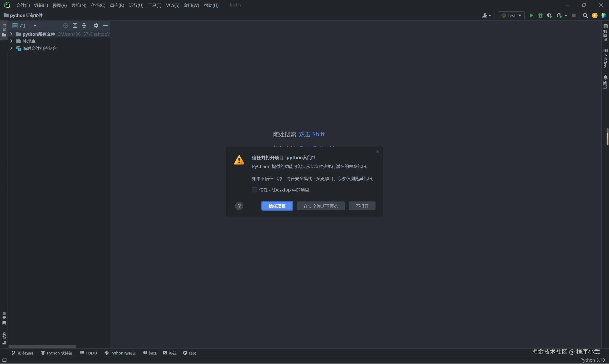Click Run with Coverage icon
The height and width of the screenshot is (364, 609).
coord(550,15)
